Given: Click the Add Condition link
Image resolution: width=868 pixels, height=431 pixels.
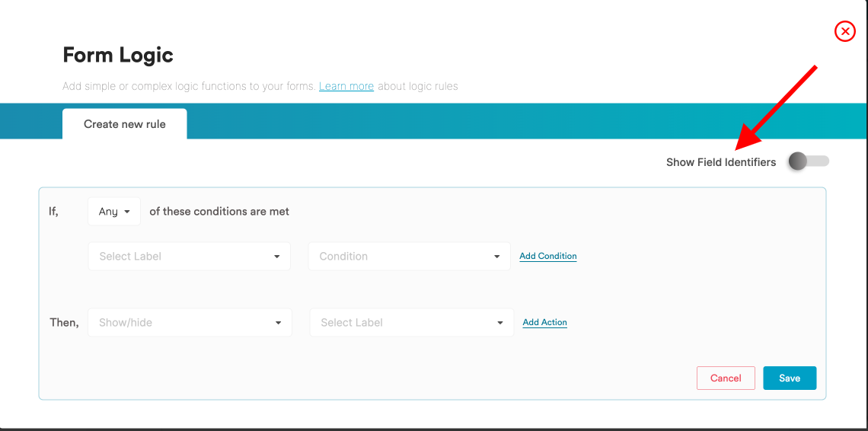Looking at the screenshot, I should tap(548, 257).
